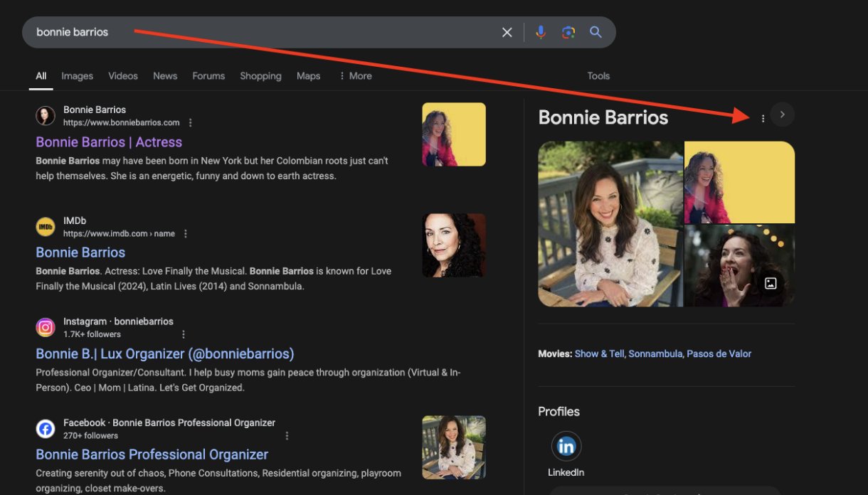Viewport: 868px width, 495px height.
Task: Start voice search with microphone icon
Action: coord(541,32)
